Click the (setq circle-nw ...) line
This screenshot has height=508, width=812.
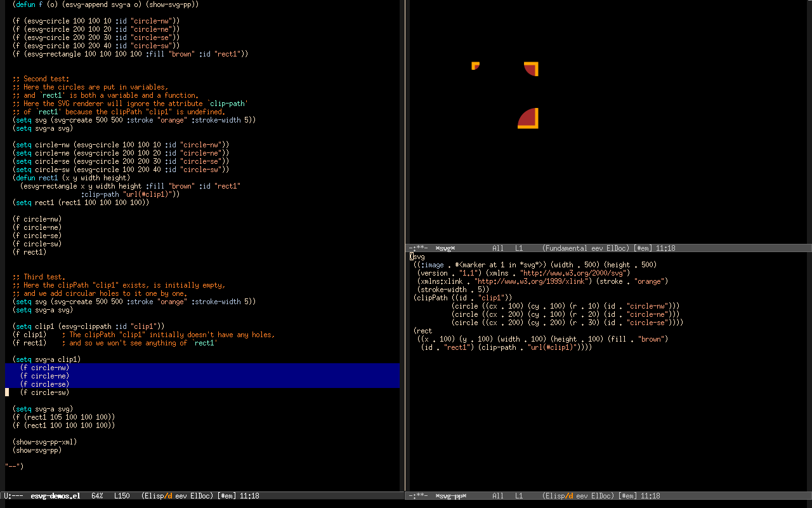pos(121,145)
